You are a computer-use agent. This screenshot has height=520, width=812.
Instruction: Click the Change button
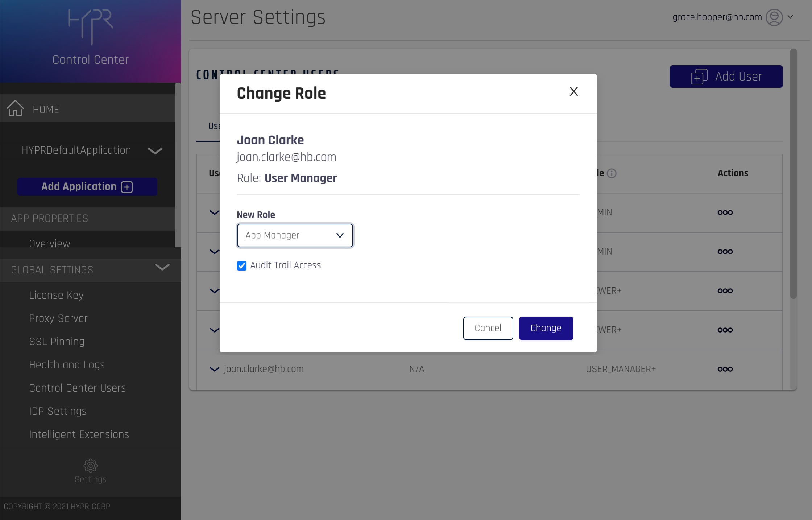click(546, 328)
